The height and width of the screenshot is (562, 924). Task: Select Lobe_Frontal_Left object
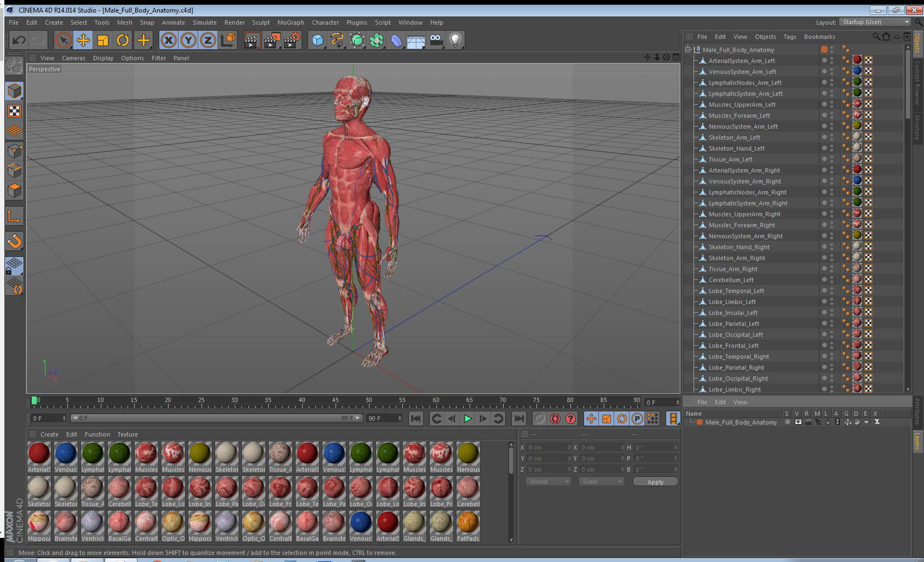(x=734, y=346)
